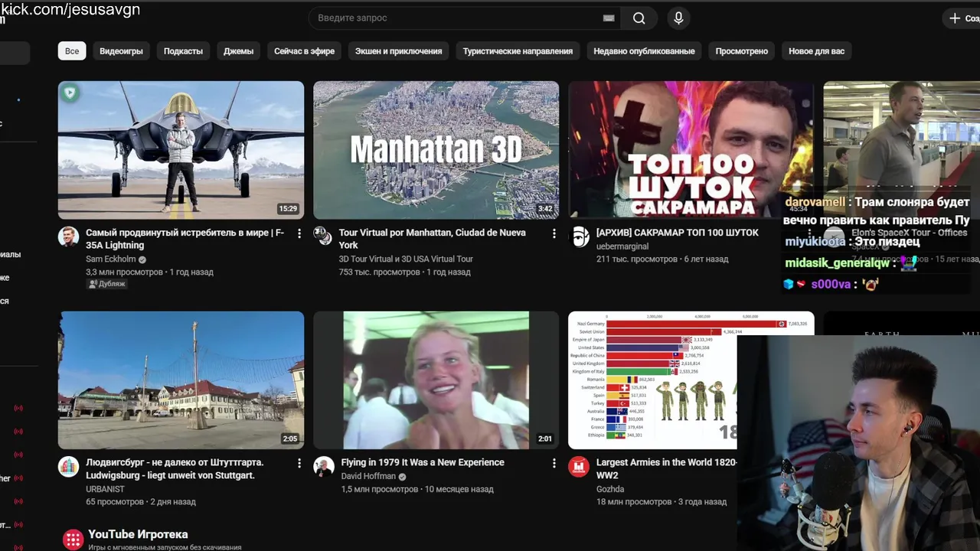980x551 pixels.
Task: Open Flying in 1979 thumbnail
Action: pyautogui.click(x=436, y=380)
